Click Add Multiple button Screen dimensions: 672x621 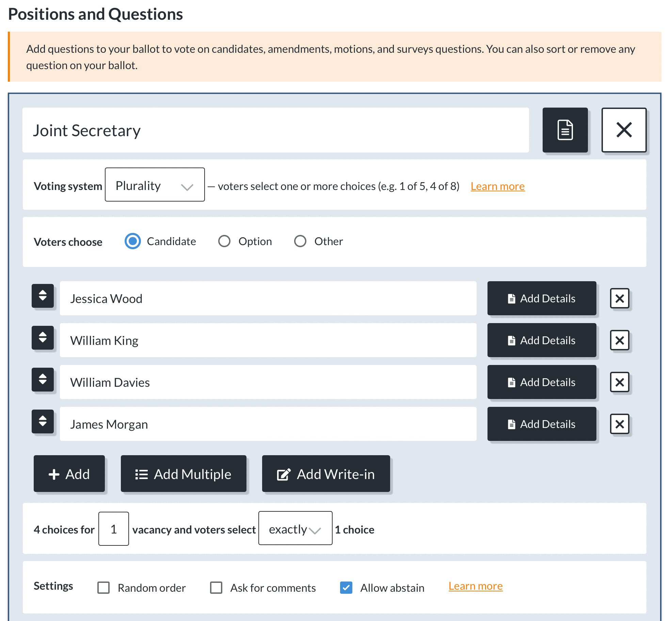(x=183, y=474)
